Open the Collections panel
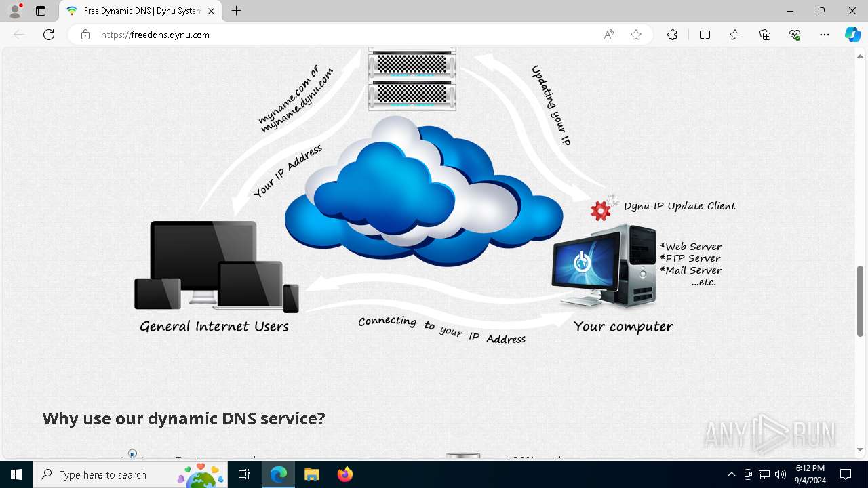This screenshot has height=488, width=868. point(765,35)
